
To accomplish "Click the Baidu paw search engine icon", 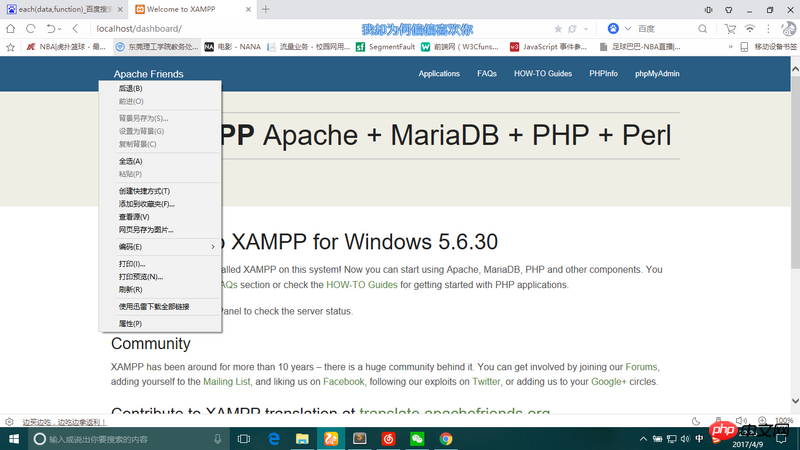I will (x=613, y=29).
